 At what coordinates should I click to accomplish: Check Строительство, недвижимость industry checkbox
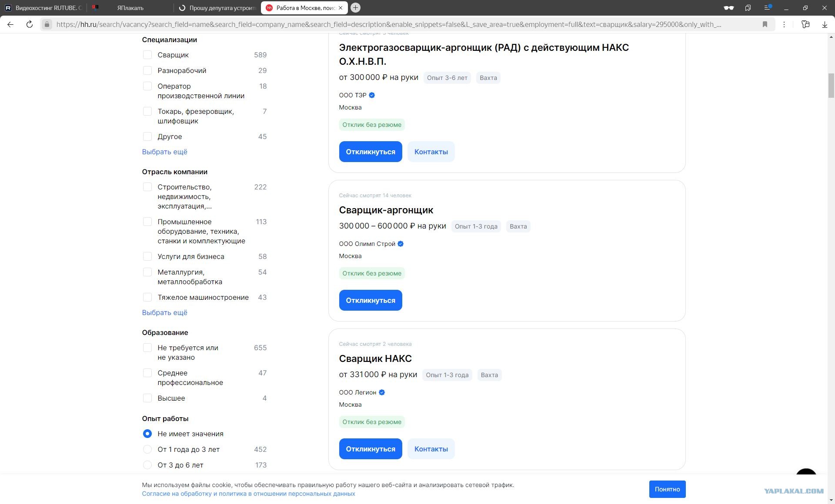(147, 187)
